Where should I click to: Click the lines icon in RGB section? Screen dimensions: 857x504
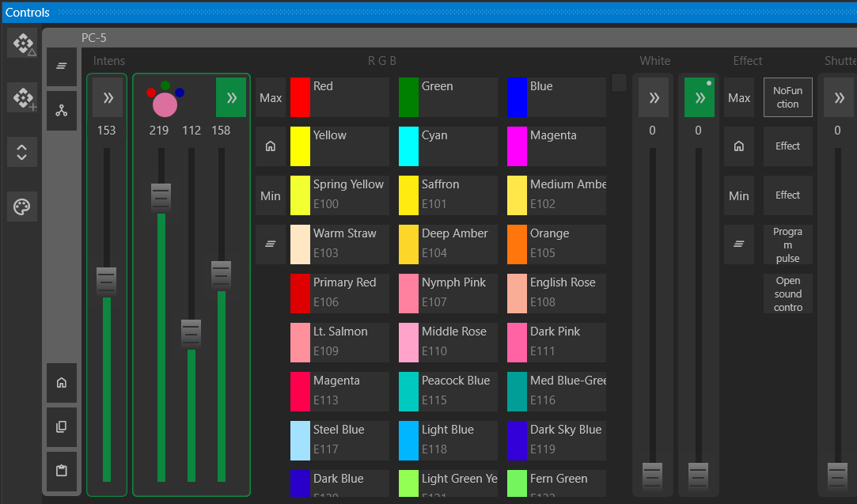pos(271,244)
